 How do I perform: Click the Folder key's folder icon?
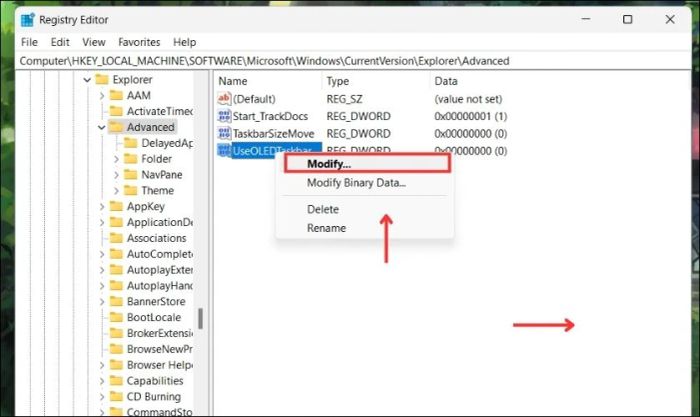pyautogui.click(x=130, y=159)
